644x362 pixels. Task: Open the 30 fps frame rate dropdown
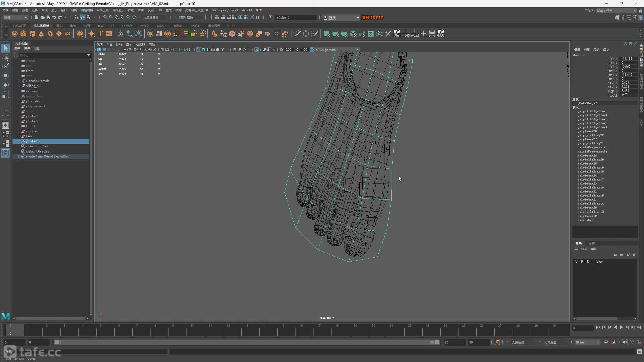pos(587,342)
